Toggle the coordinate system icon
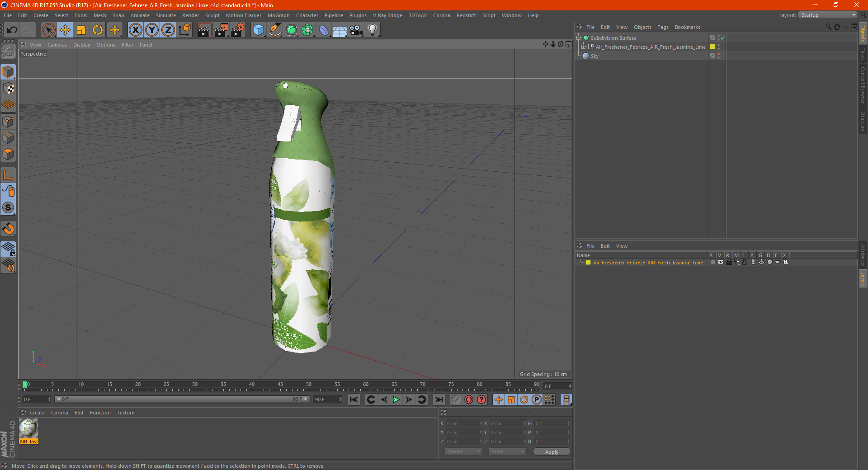Screen dimensions: 868x470 pos(185,30)
